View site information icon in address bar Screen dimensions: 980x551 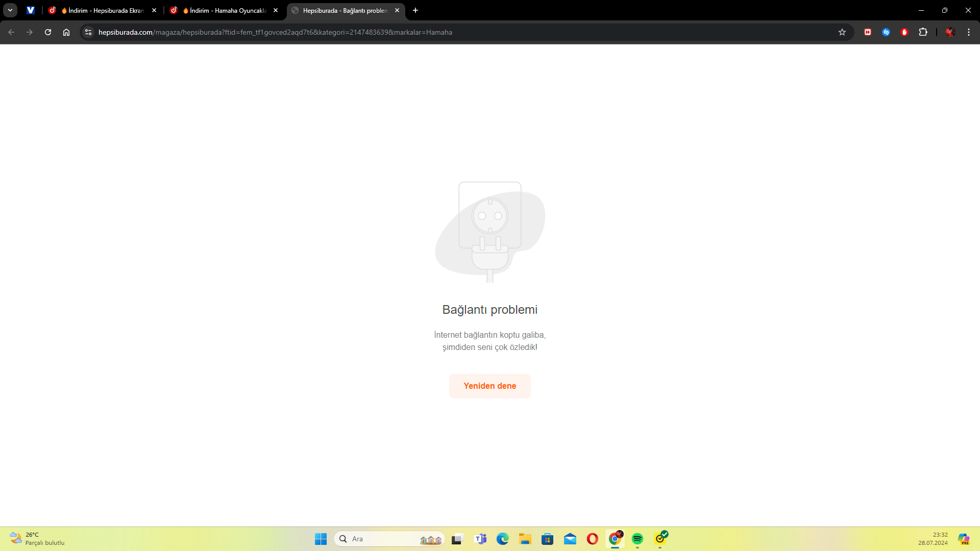click(x=88, y=32)
